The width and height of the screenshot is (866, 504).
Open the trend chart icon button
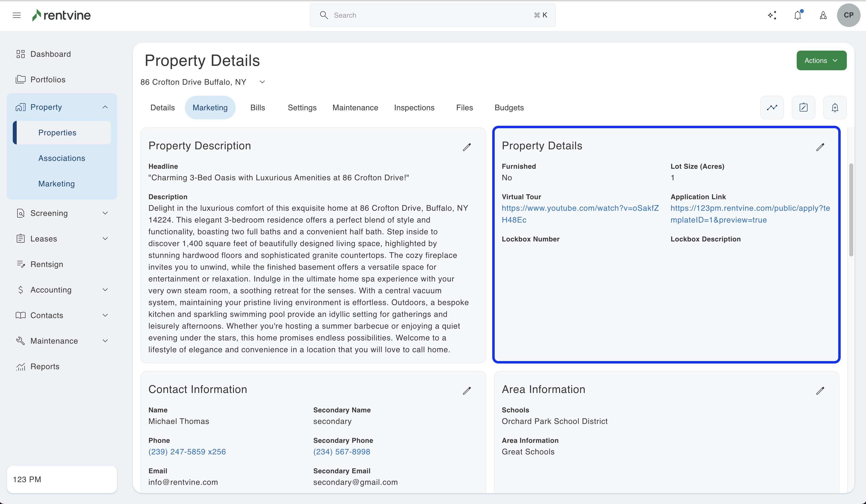tap(772, 108)
